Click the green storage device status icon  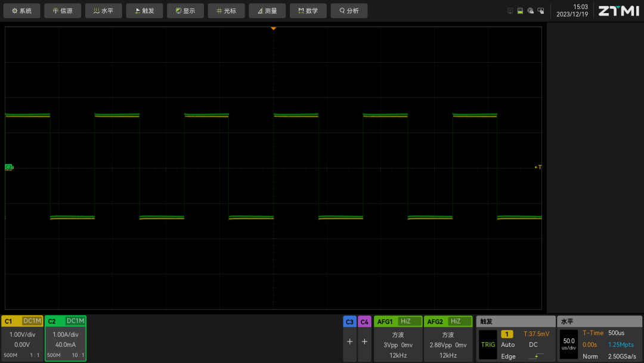pyautogui.click(x=521, y=11)
